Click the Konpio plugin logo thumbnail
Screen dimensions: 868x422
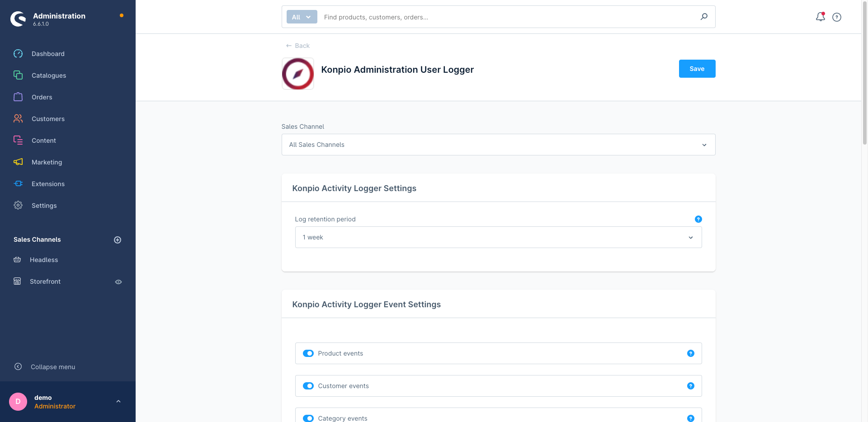(x=298, y=74)
